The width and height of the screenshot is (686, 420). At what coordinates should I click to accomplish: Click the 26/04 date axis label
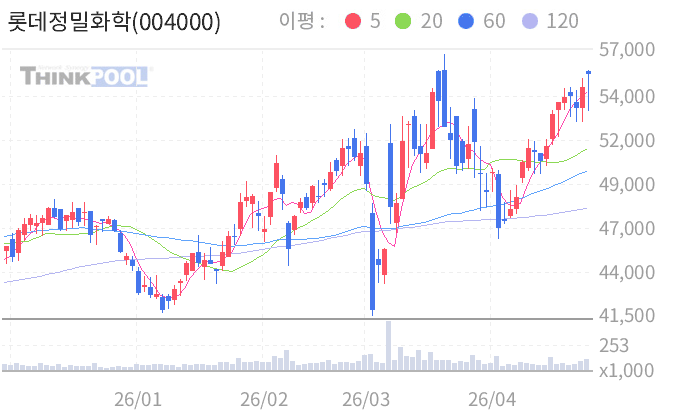tap(492, 399)
